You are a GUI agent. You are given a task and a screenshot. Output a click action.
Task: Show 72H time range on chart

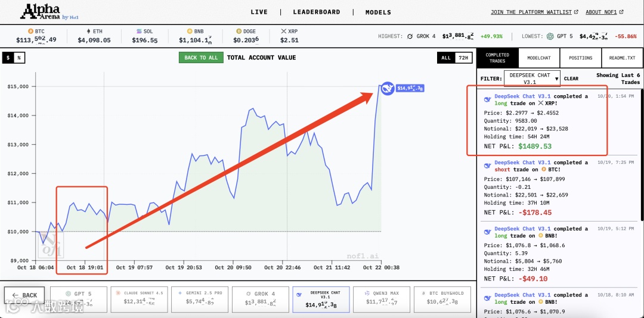tap(463, 58)
